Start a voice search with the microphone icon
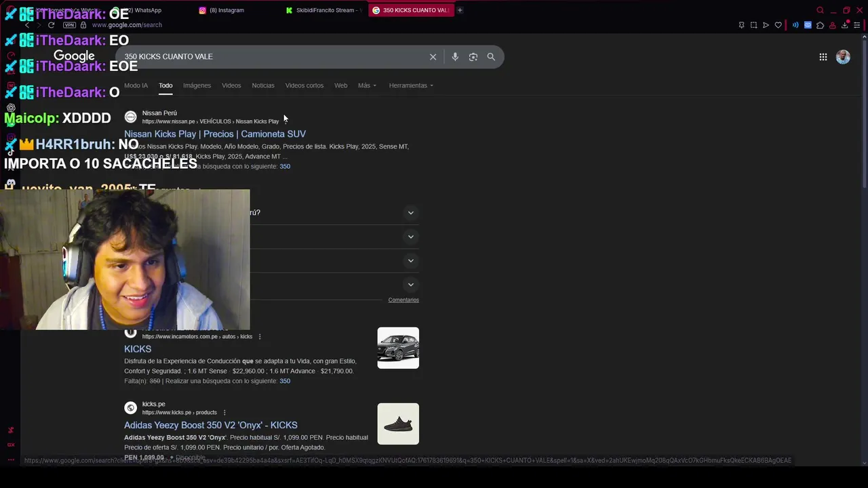868x488 pixels. point(455,57)
